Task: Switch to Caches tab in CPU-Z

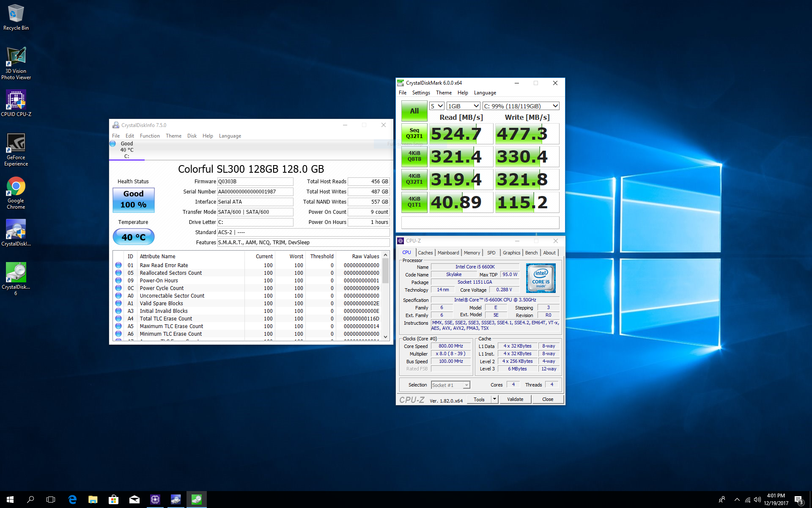Action: (x=425, y=253)
